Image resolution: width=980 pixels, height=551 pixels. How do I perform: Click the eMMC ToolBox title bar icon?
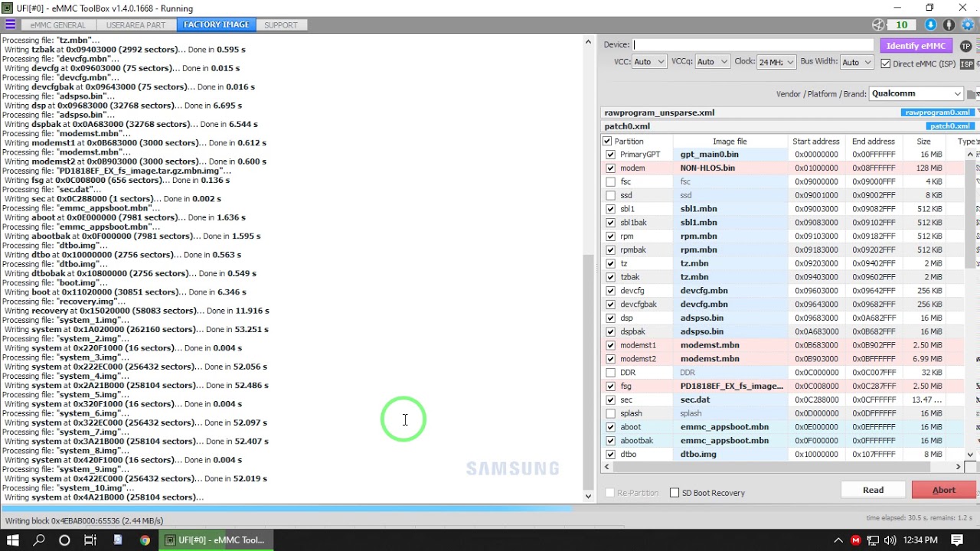(7, 8)
